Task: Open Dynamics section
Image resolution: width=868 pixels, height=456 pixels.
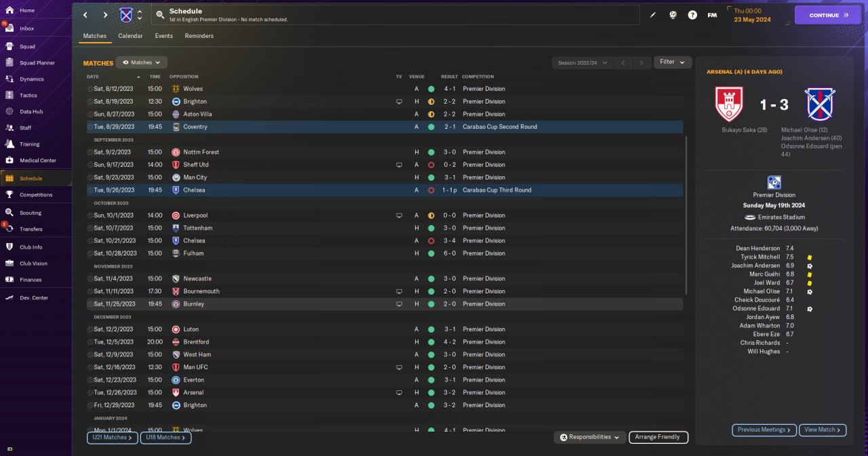Action: (x=31, y=79)
